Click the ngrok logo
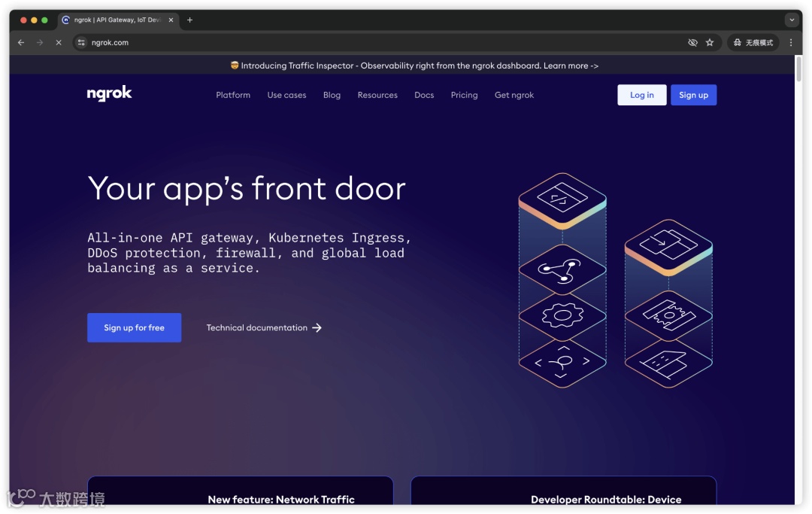This screenshot has height=514, width=812. click(109, 94)
